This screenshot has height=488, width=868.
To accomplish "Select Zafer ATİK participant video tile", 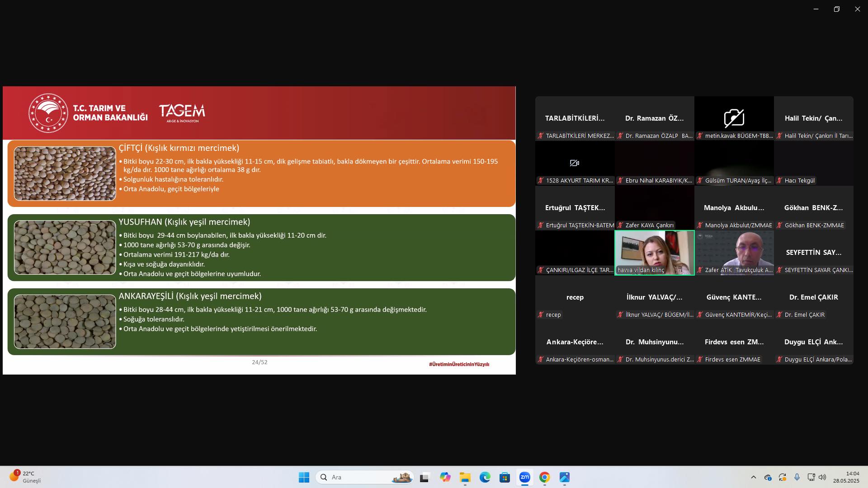I will [734, 253].
